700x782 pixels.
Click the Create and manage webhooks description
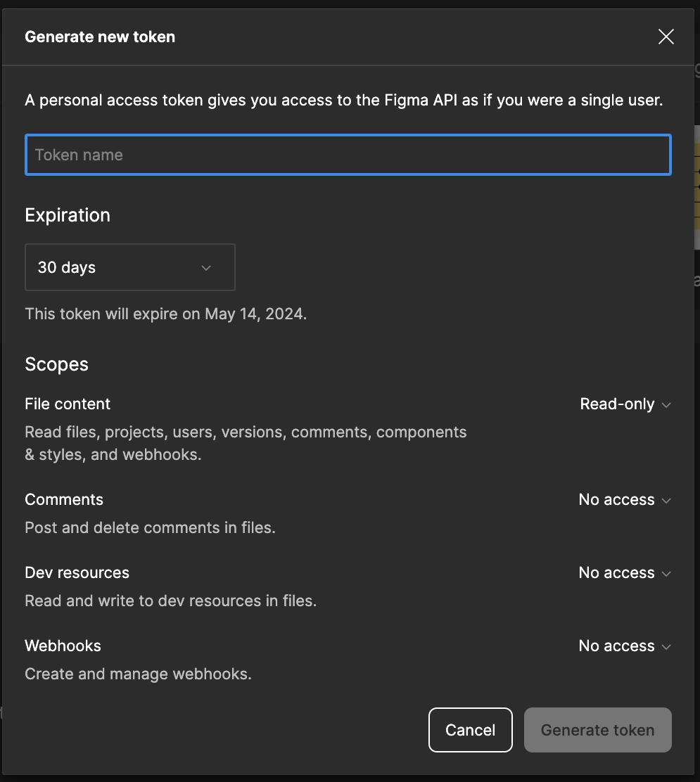point(138,674)
